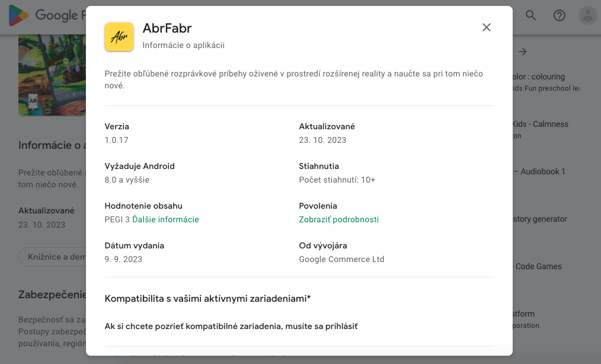
Task: Click the right arrow next to similar apps
Action: click(x=522, y=52)
